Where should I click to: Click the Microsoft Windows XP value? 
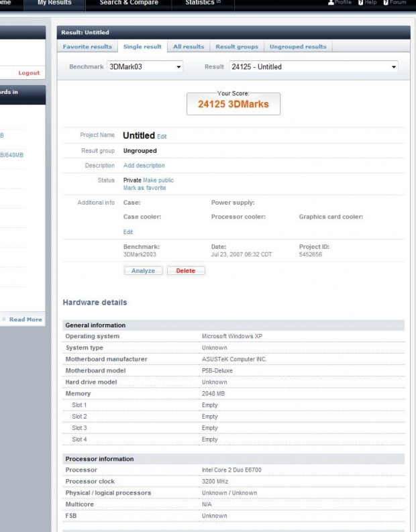click(232, 336)
